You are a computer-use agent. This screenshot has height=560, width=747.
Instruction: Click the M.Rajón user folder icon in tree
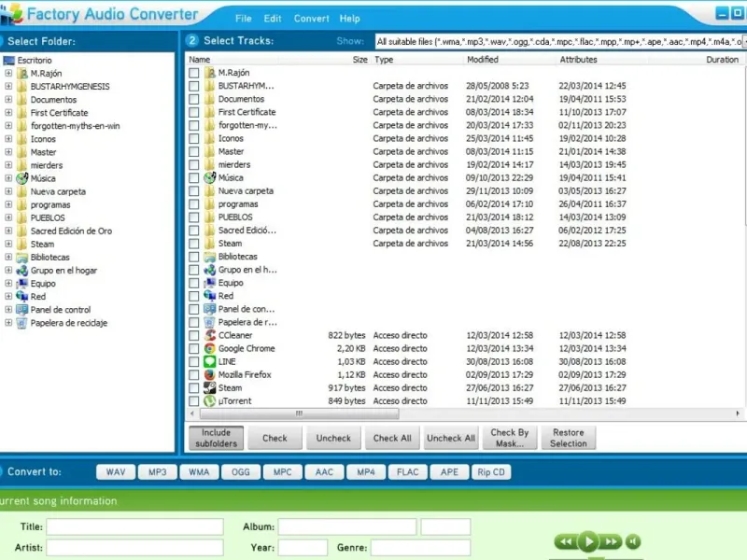point(21,74)
